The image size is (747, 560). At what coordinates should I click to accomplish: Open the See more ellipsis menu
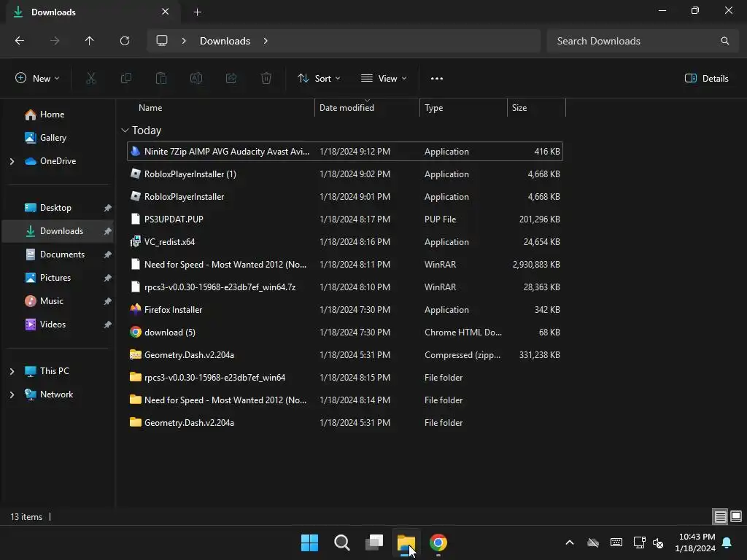pyautogui.click(x=436, y=79)
